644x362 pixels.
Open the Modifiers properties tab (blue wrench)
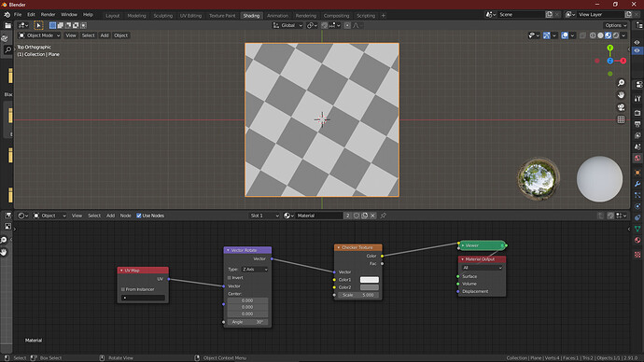click(x=637, y=184)
